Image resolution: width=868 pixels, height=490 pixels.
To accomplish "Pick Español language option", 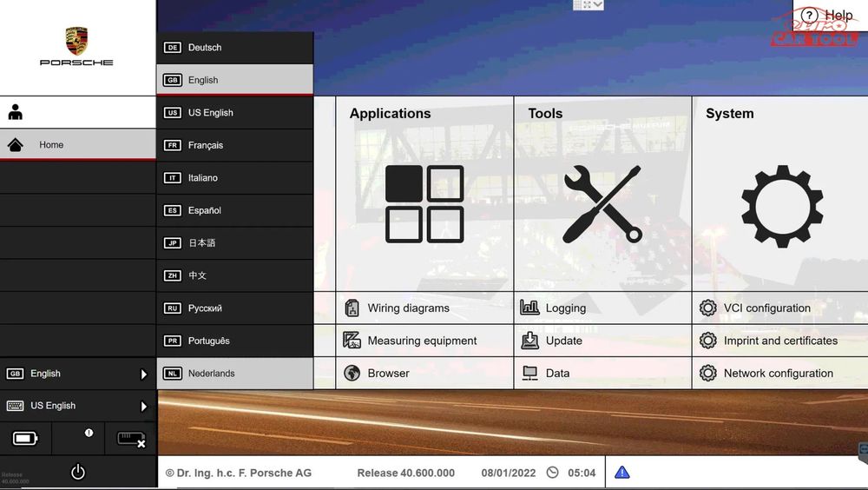I will 234,210.
